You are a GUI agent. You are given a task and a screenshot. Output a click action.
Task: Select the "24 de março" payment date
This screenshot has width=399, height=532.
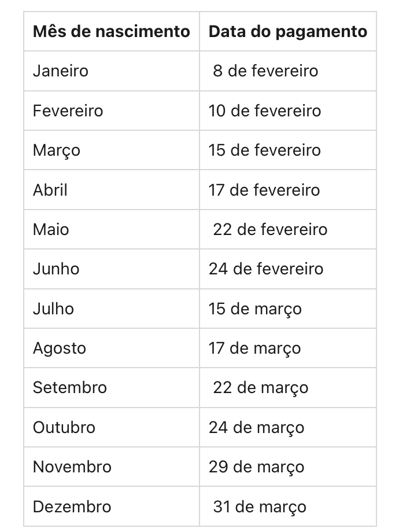256,427
